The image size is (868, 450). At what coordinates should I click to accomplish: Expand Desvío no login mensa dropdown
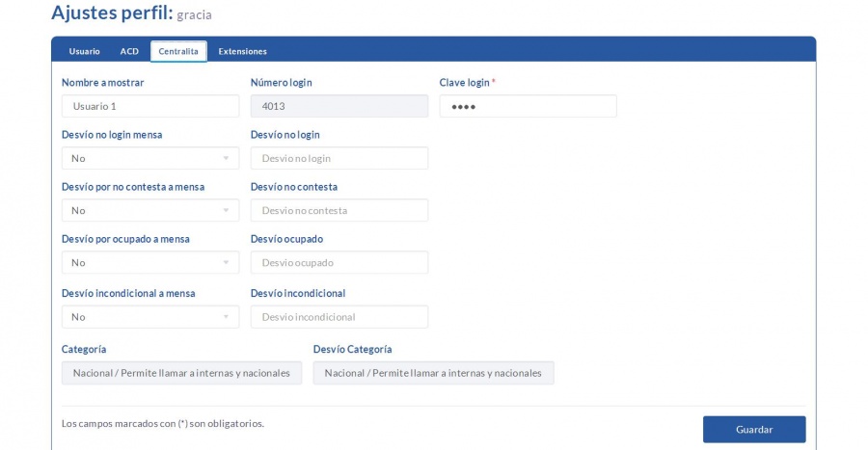[149, 158]
